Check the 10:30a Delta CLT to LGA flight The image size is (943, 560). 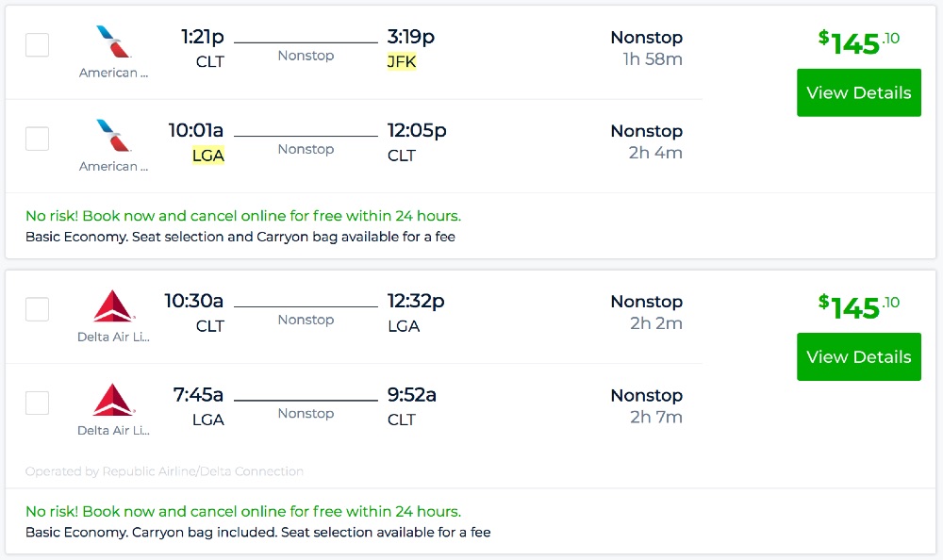pos(37,309)
